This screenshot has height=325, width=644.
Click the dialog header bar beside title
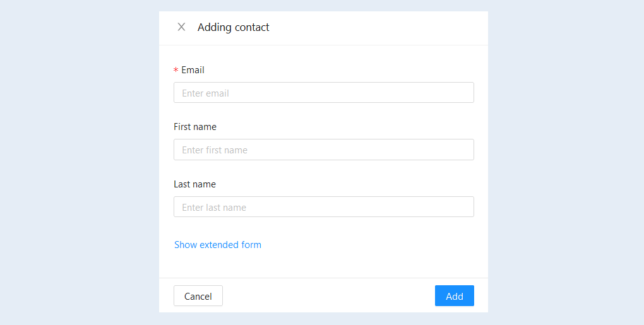tap(378, 28)
